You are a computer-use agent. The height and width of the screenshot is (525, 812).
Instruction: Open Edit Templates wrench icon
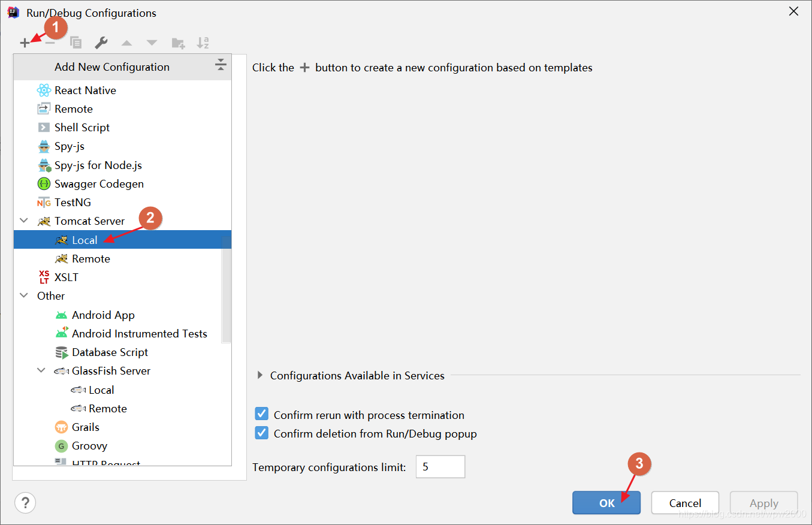click(x=101, y=43)
